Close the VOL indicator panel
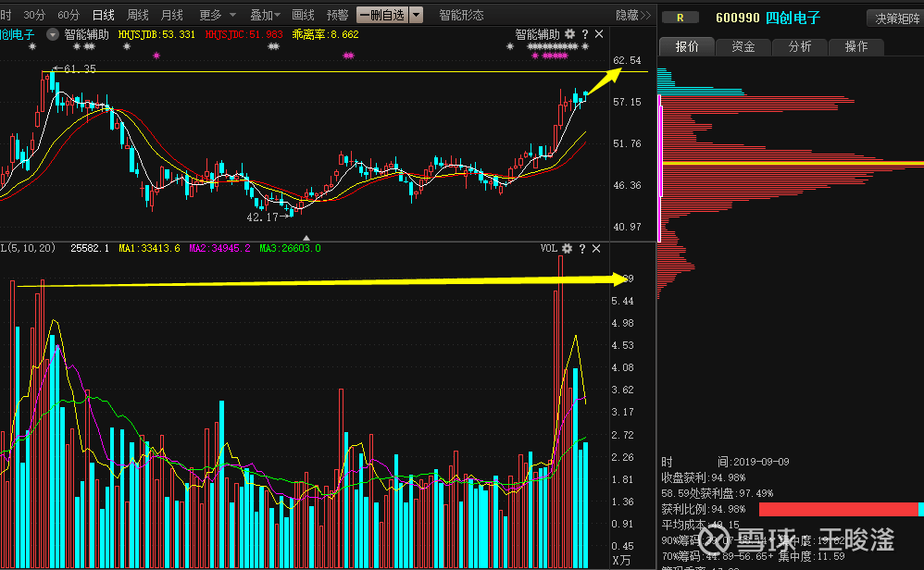The height and width of the screenshot is (570, 924). pos(596,249)
